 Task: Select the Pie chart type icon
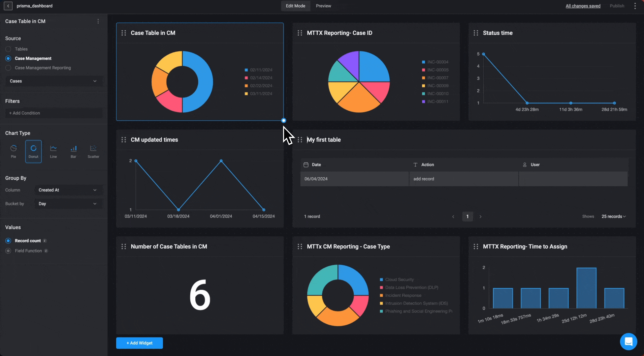pyautogui.click(x=14, y=151)
